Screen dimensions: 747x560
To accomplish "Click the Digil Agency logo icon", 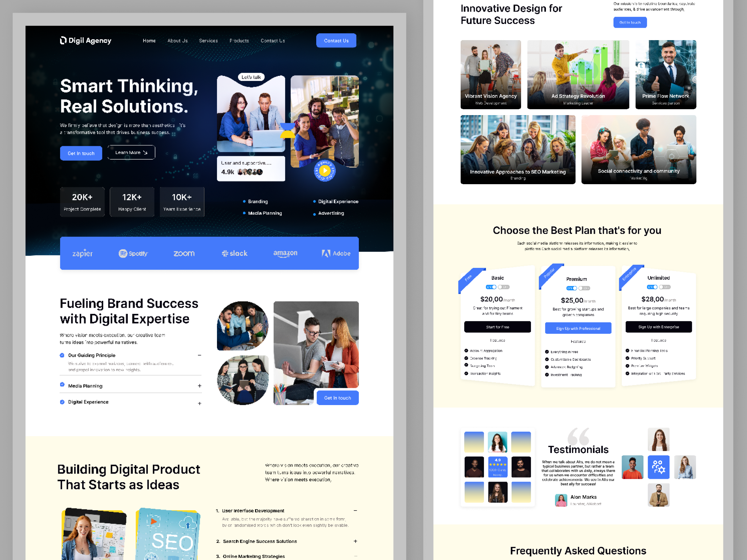I will 63,40.
